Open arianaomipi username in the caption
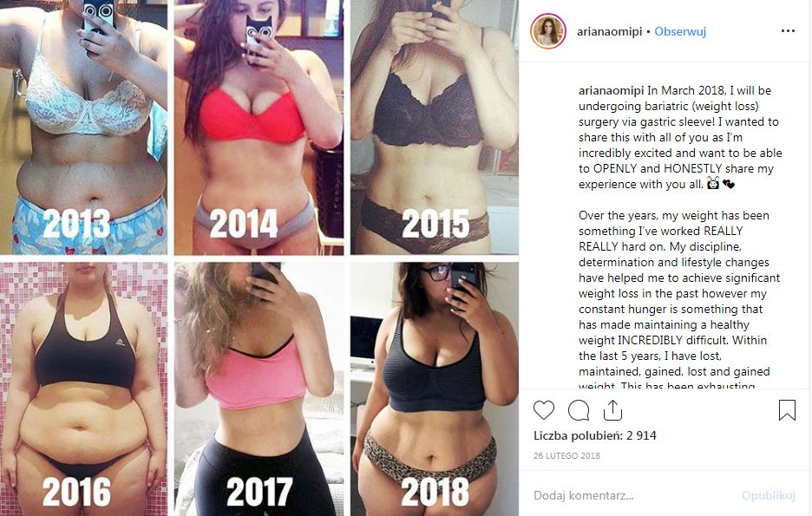 pyautogui.click(x=611, y=90)
